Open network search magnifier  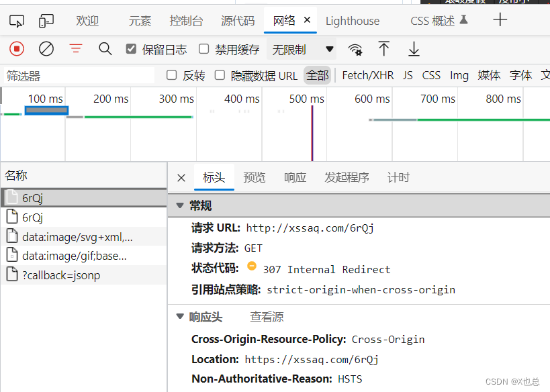[x=105, y=49]
